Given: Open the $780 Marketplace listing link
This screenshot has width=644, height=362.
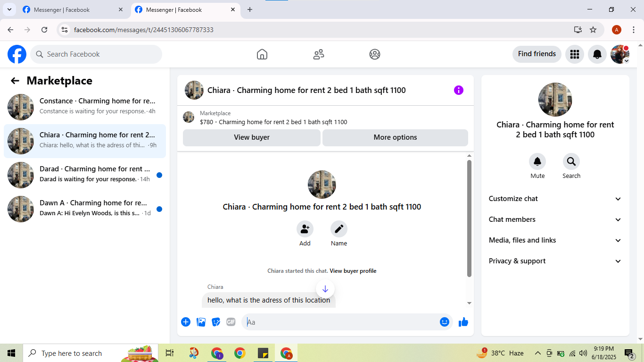Looking at the screenshot, I should click(x=273, y=122).
